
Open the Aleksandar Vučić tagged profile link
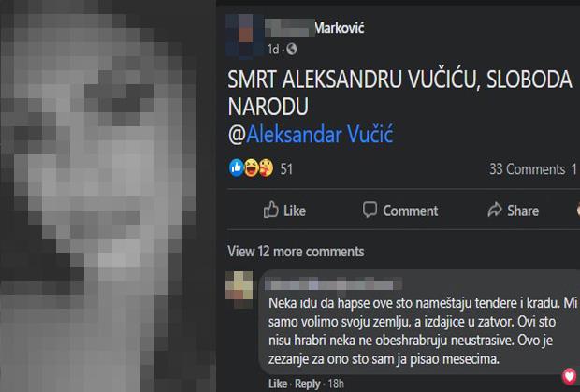tap(320, 134)
